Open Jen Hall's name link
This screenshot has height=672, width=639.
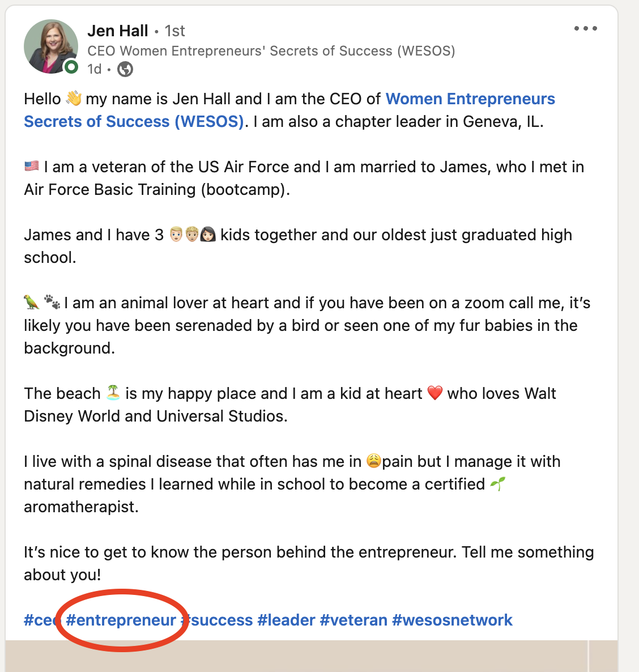point(118,31)
